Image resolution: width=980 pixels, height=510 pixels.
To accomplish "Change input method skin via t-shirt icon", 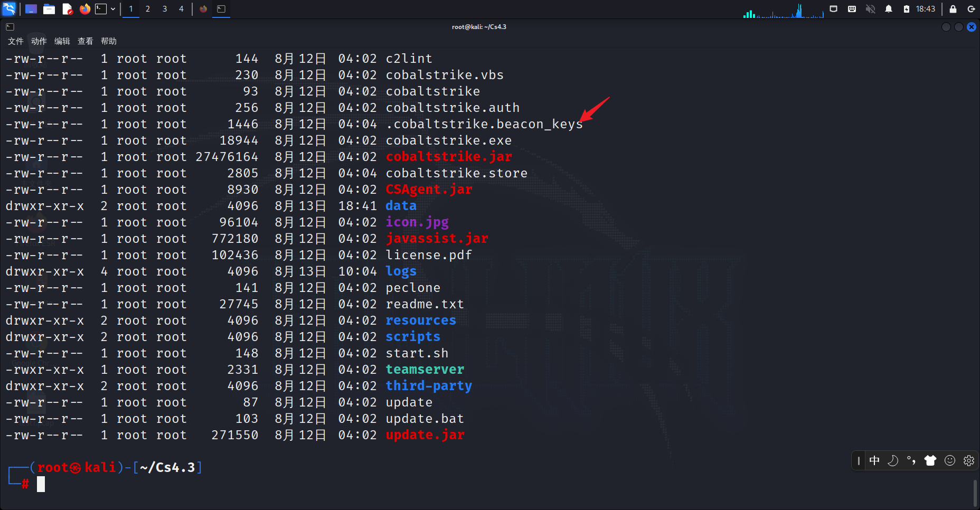I will (930, 460).
